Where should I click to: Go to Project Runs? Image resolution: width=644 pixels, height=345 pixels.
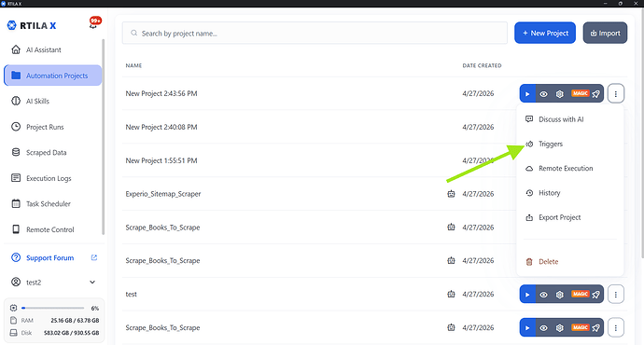click(53, 127)
